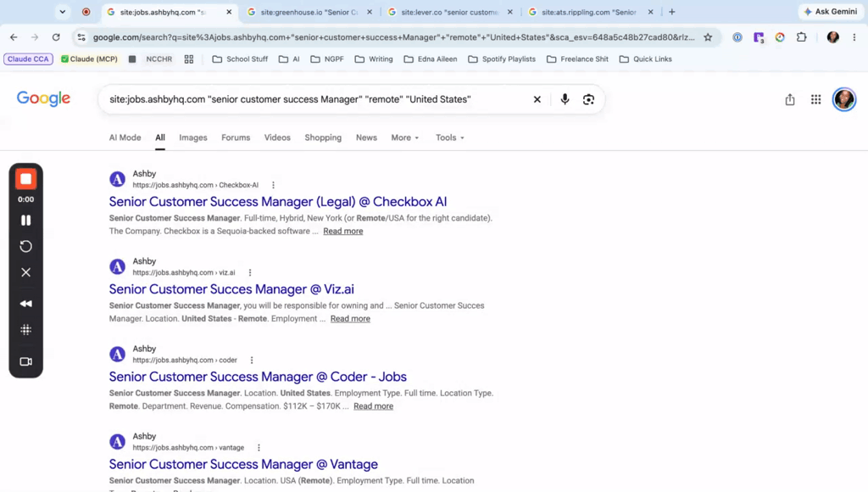The image size is (868, 492).
Task: Click Ask Gemini button
Action: coord(831,12)
